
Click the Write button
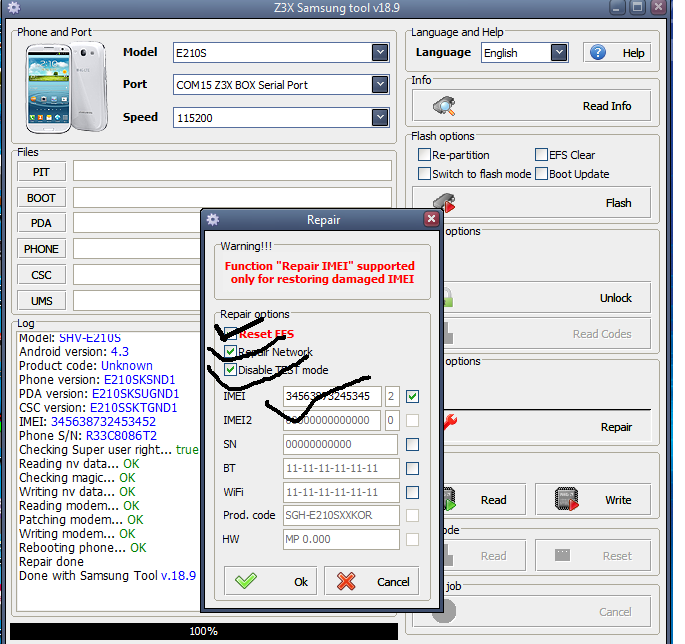(593, 499)
